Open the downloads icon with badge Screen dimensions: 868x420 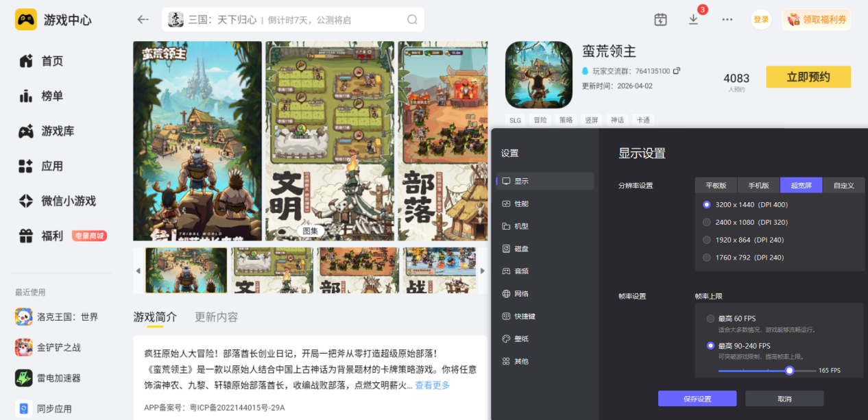pos(694,19)
